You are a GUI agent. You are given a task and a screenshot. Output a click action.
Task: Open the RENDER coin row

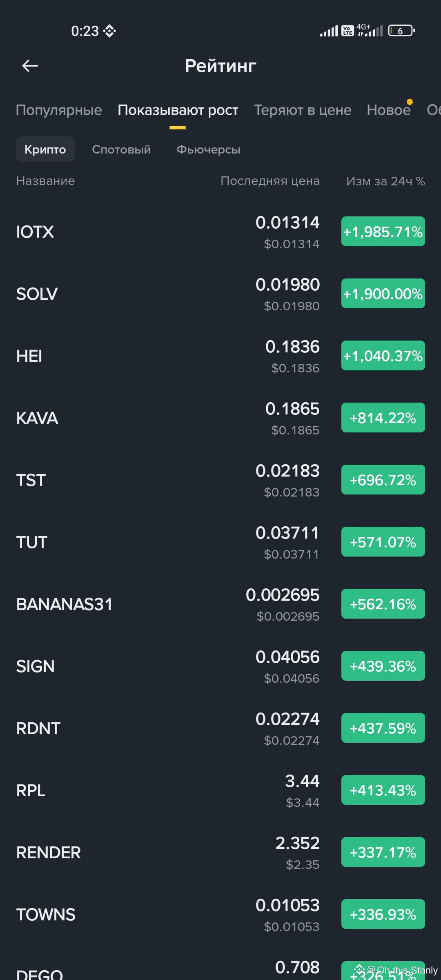[x=220, y=853]
